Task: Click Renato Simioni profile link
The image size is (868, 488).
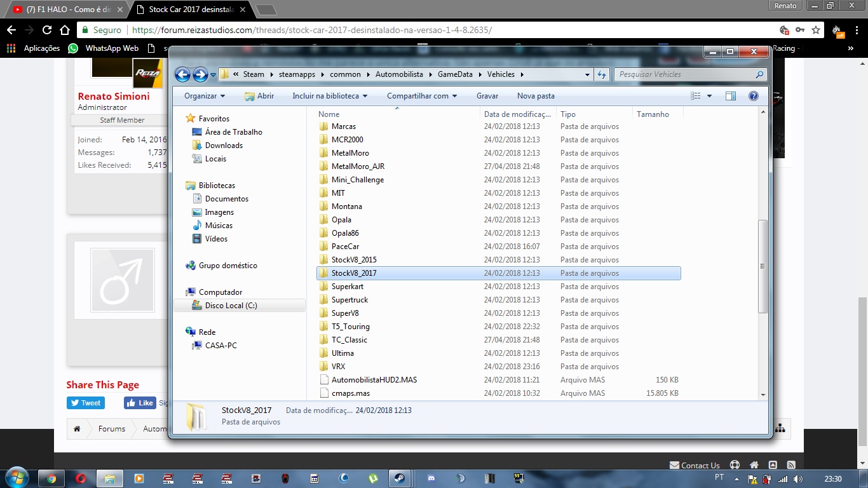Action: coord(114,97)
